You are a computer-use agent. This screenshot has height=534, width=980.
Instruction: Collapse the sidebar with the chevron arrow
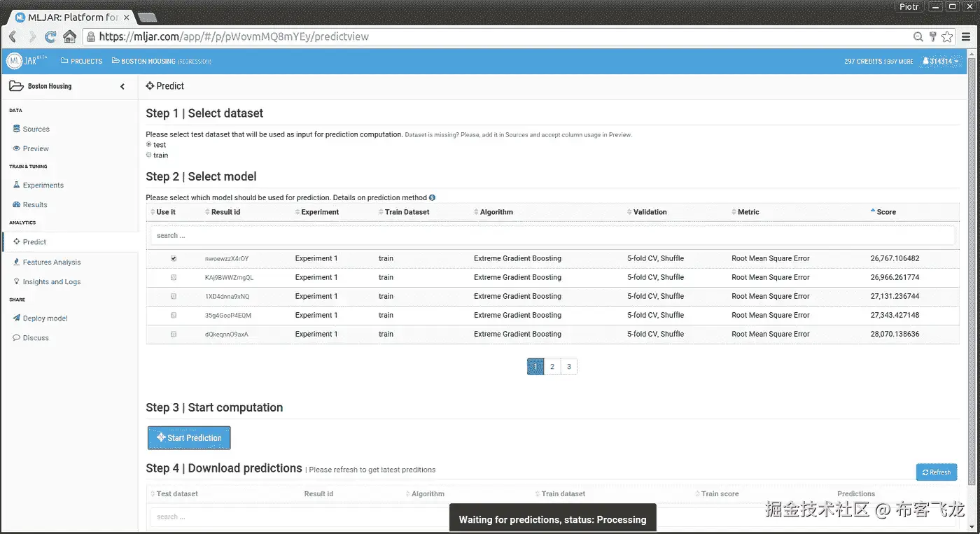[122, 87]
